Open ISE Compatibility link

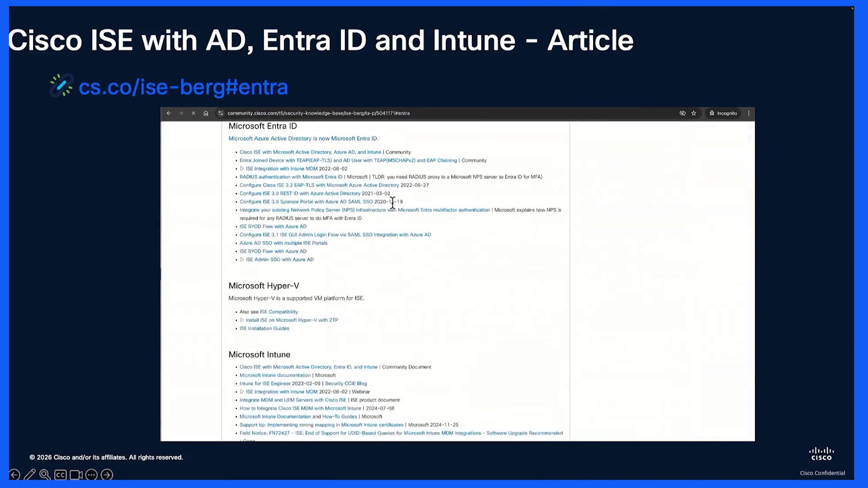click(x=279, y=312)
